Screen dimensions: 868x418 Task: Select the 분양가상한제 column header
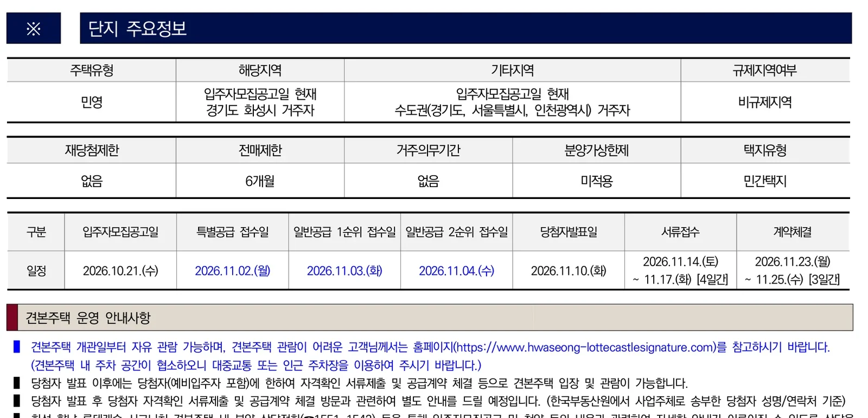click(596, 150)
